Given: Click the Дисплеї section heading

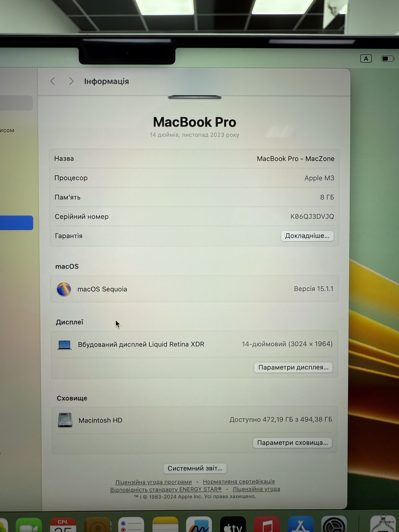Looking at the screenshot, I should click(69, 322).
